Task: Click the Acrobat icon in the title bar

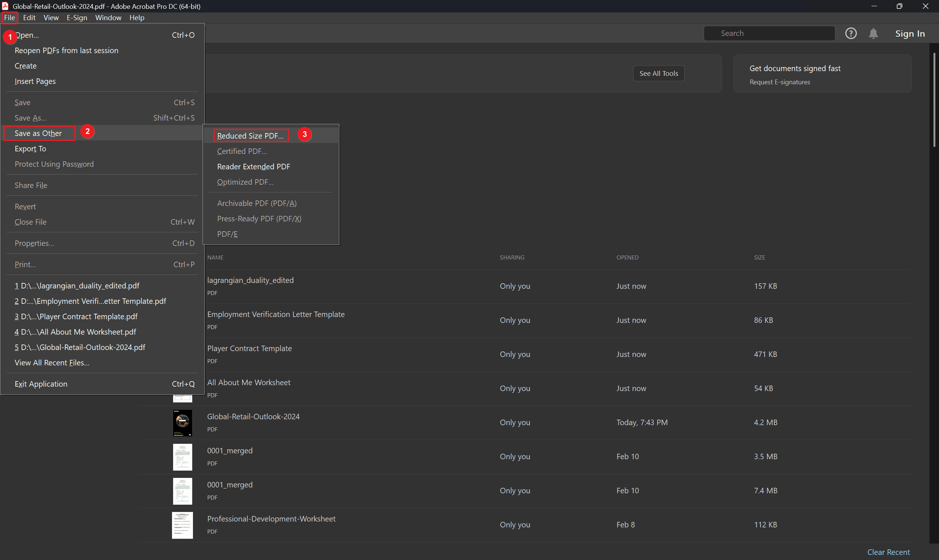Action: click(x=5, y=6)
